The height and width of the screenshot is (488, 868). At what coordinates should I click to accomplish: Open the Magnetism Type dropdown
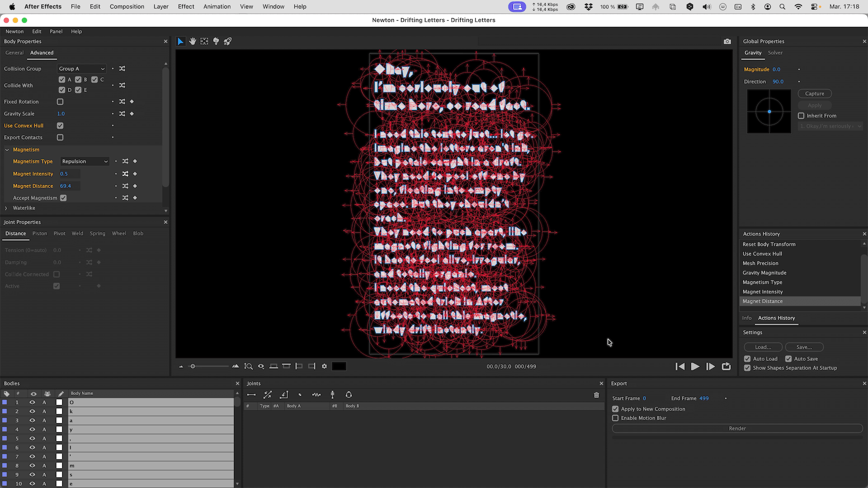tap(85, 161)
